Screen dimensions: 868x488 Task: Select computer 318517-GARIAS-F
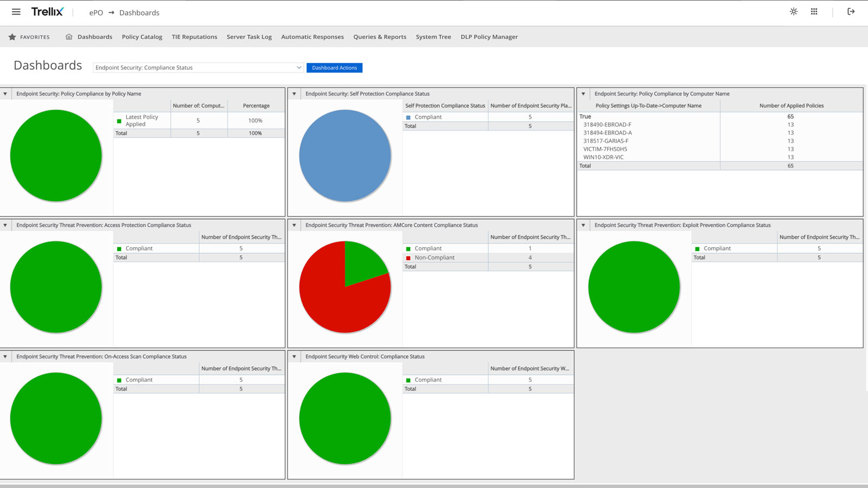(720, 141)
